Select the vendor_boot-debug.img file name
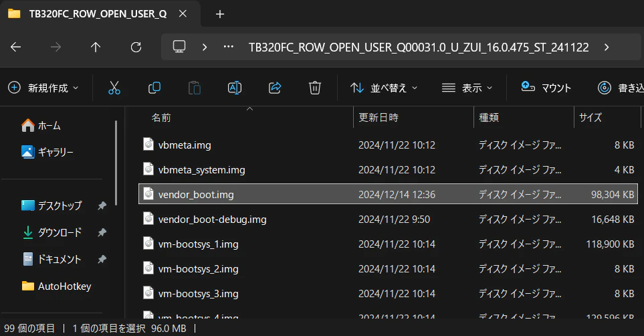The height and width of the screenshot is (336, 644). (213, 219)
